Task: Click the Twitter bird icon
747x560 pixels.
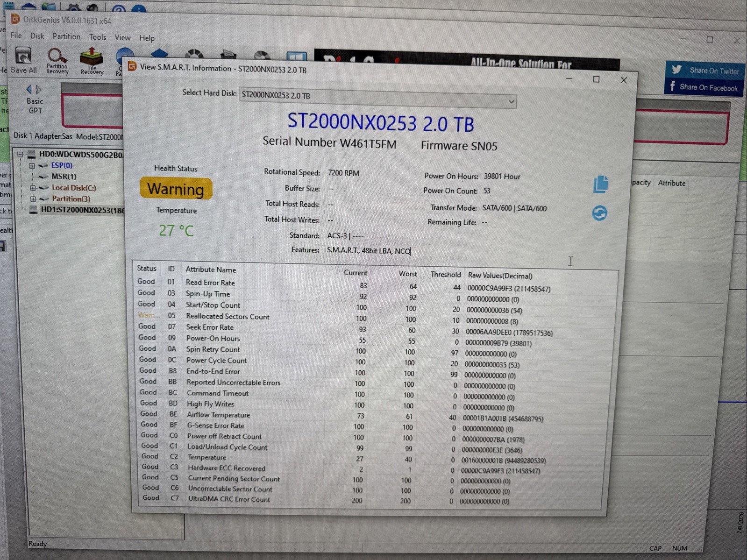Action: pos(676,70)
